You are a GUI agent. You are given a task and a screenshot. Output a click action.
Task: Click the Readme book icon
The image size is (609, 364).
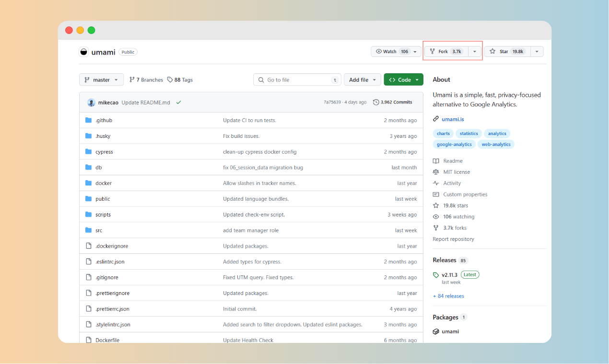(436, 161)
